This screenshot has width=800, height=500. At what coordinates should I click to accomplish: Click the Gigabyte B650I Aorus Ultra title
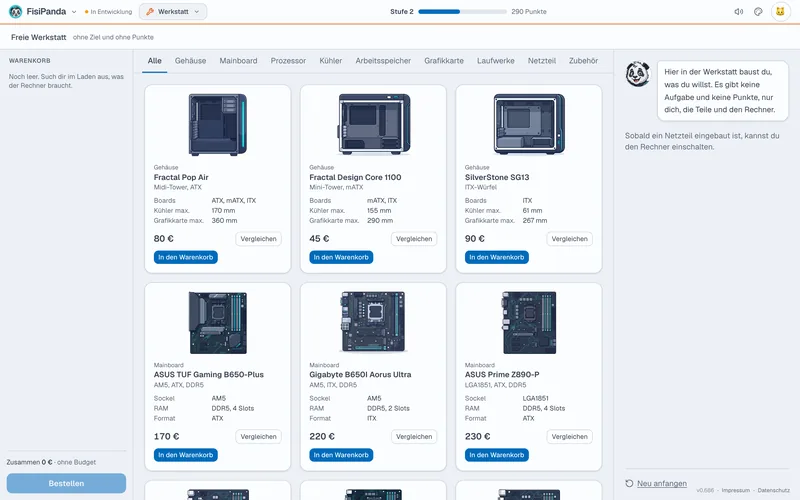click(360, 374)
